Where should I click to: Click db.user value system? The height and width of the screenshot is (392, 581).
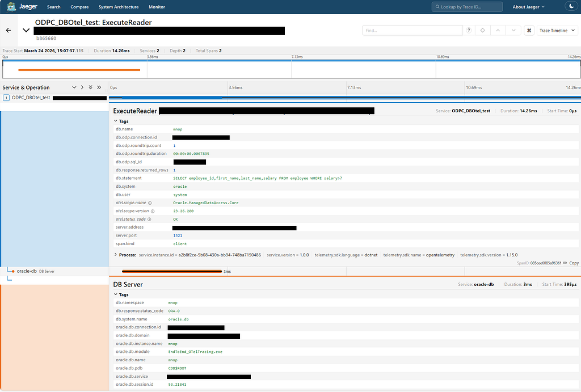[x=180, y=195]
